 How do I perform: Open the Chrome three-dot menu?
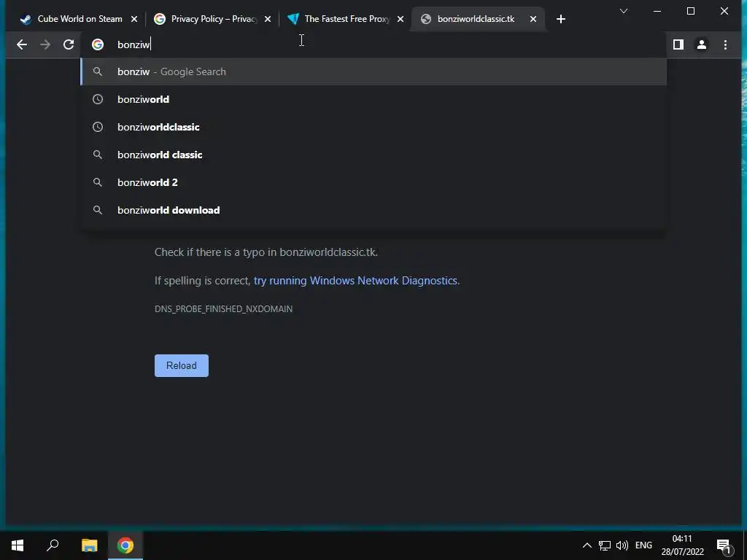725,44
